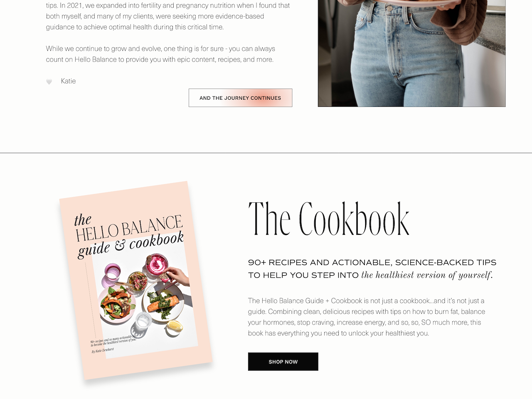
Task: Click paragraph starting While we continue to grow
Action: point(160,54)
